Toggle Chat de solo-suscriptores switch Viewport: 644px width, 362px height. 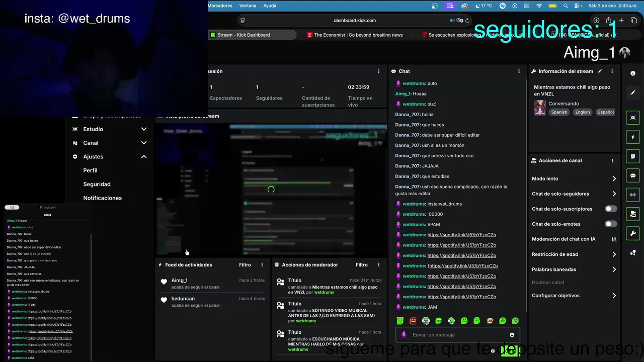[x=610, y=209]
